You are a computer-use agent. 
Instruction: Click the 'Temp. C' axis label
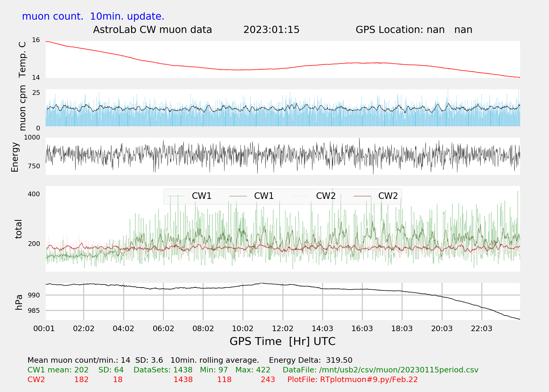(x=22, y=60)
